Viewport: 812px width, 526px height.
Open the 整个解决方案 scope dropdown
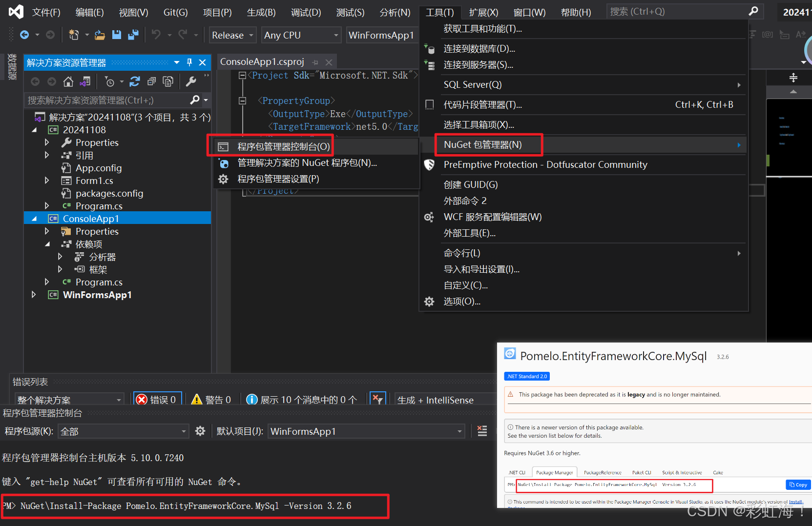tap(69, 400)
